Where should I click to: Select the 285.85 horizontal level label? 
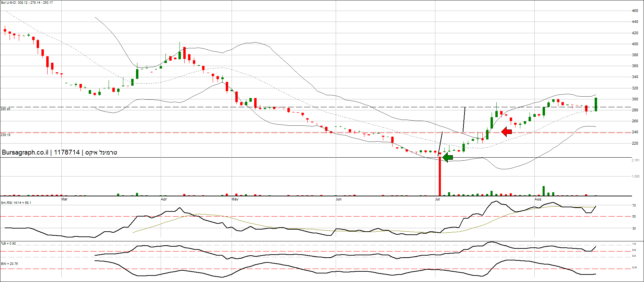[x=5, y=109]
